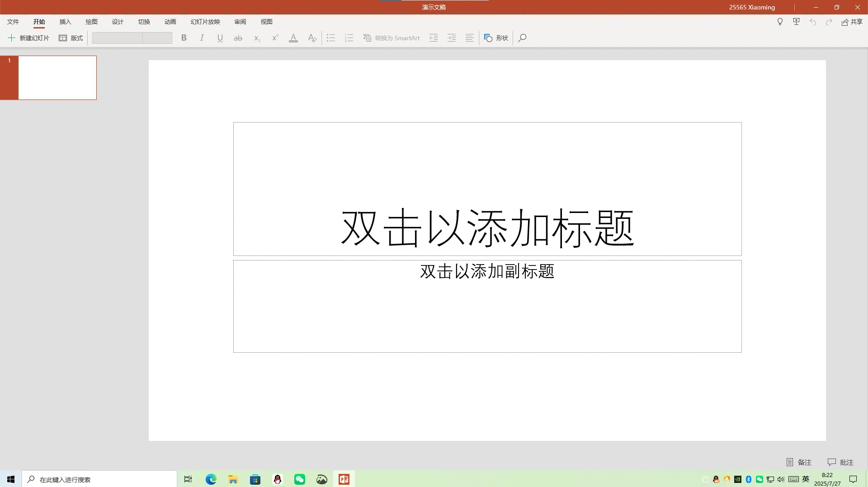868x487 pixels.
Task: Click the lightbulb Tell Me icon
Action: pyautogui.click(x=780, y=22)
